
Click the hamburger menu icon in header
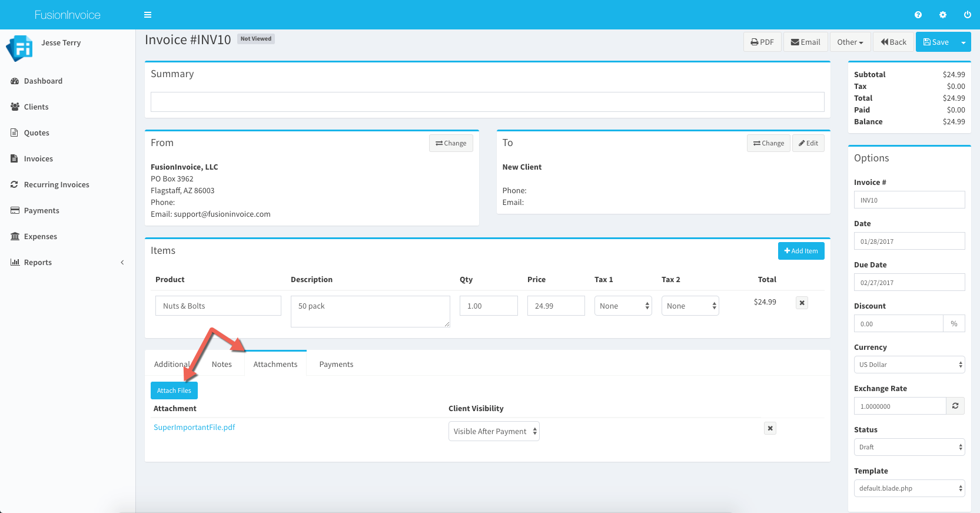click(148, 15)
